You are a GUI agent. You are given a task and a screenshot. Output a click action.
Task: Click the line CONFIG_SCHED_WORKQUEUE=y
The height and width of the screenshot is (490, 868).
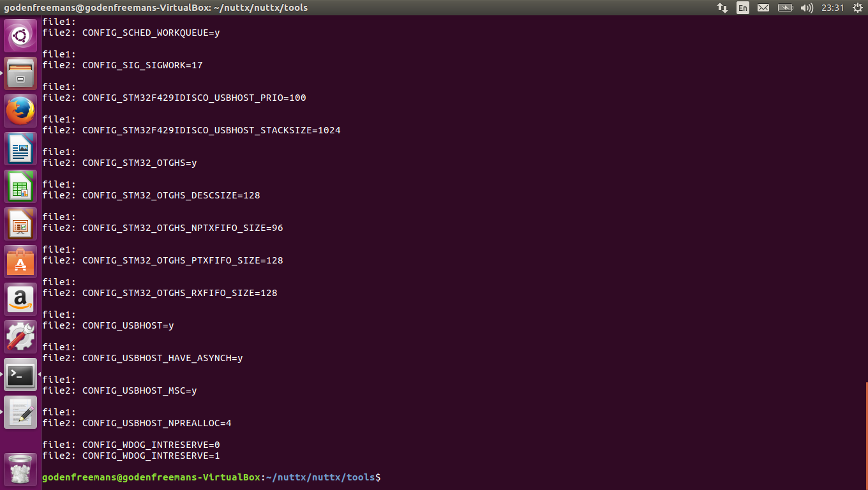pos(131,33)
